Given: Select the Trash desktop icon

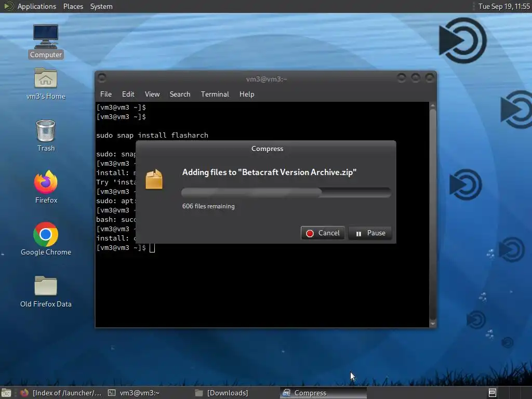Looking at the screenshot, I should point(46,136).
